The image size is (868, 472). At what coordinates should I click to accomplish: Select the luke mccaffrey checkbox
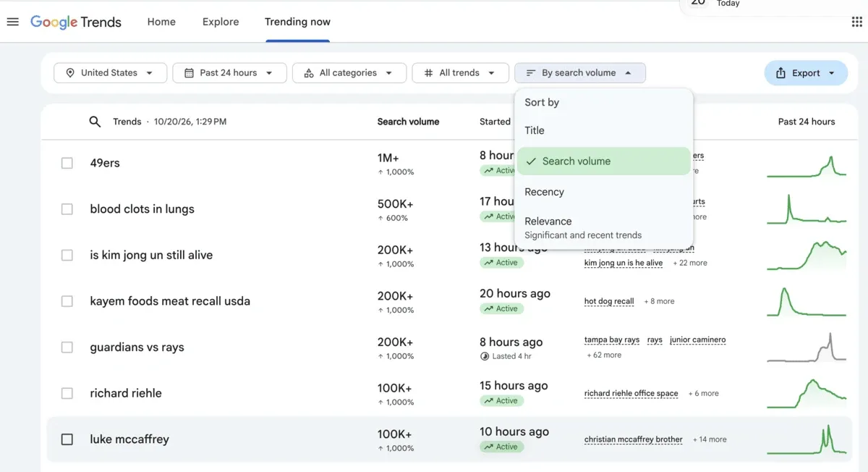point(67,439)
